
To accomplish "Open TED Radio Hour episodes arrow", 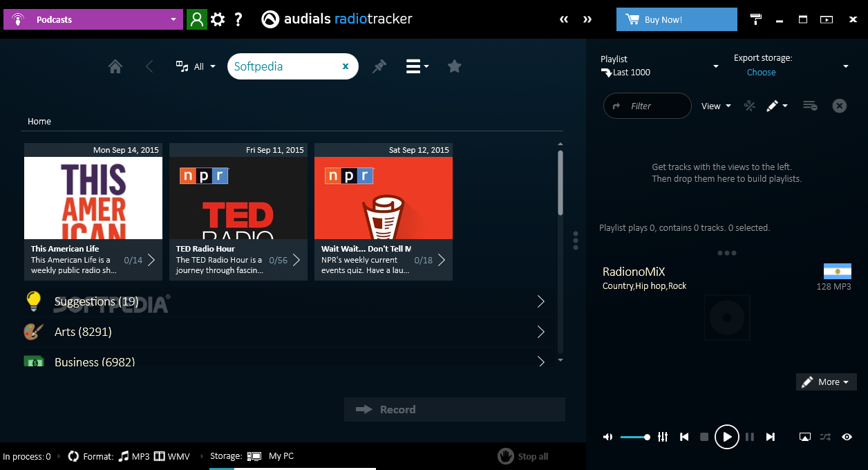I will 296,260.
